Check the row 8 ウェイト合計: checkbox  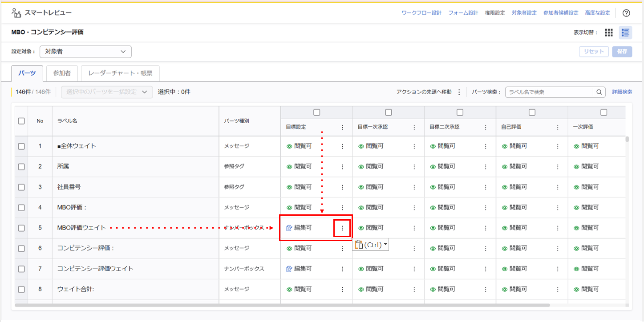tap(21, 290)
